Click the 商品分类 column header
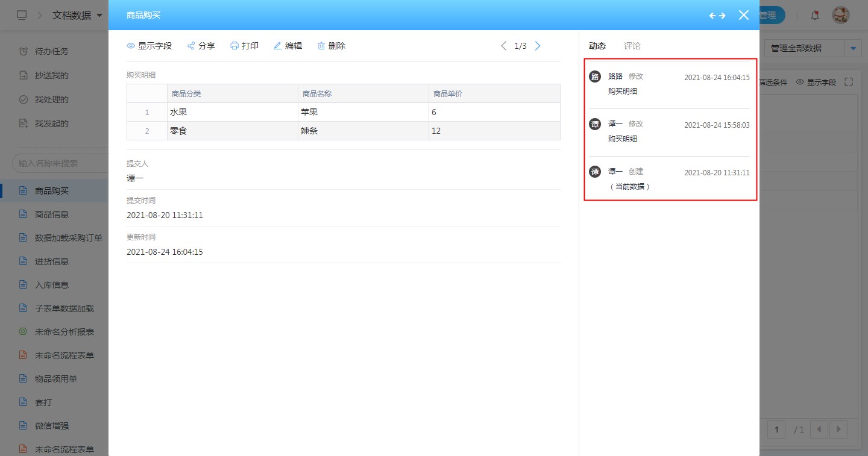The height and width of the screenshot is (456, 868). click(233, 93)
